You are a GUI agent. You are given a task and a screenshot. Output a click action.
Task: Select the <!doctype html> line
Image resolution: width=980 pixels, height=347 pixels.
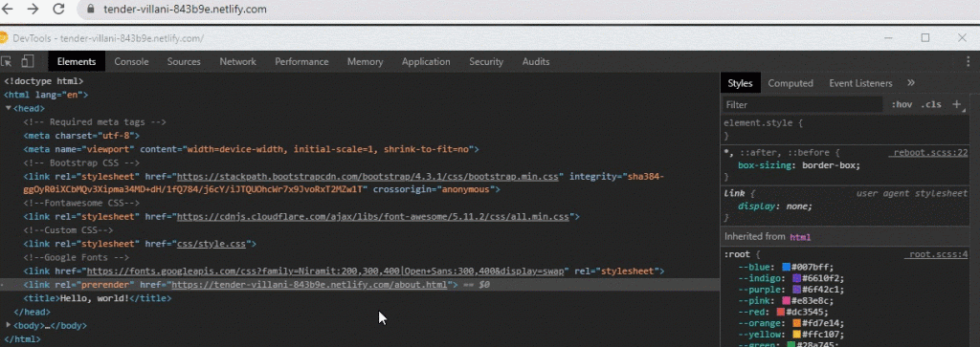pos(44,81)
